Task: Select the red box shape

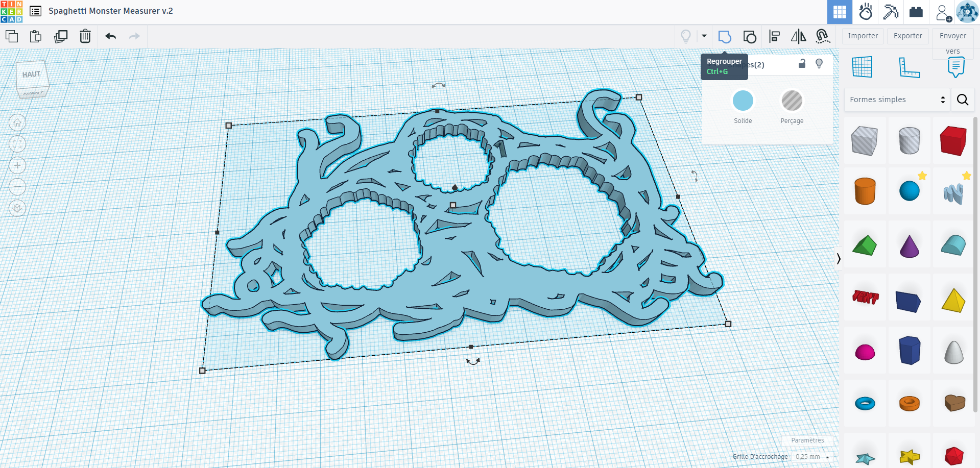Action: pos(953,140)
